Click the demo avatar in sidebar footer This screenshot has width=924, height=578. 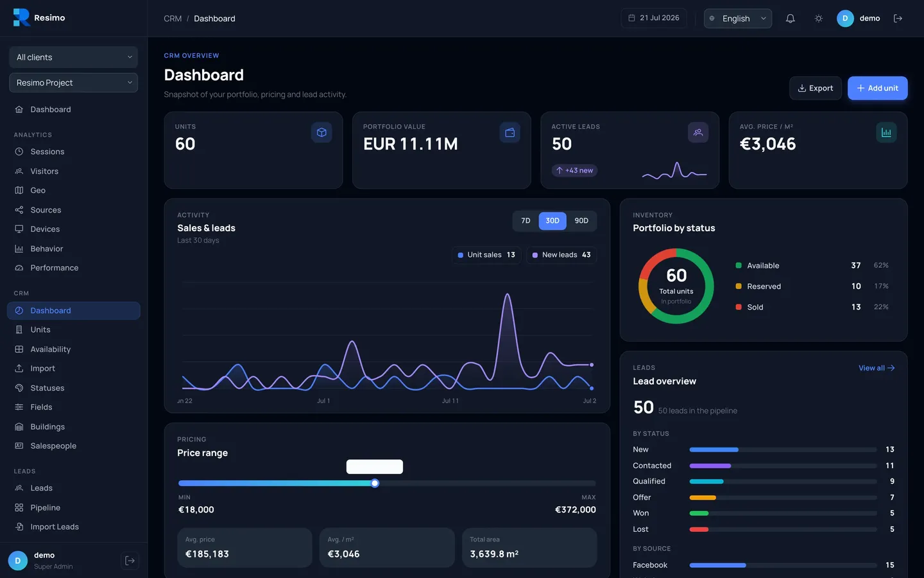click(x=17, y=561)
